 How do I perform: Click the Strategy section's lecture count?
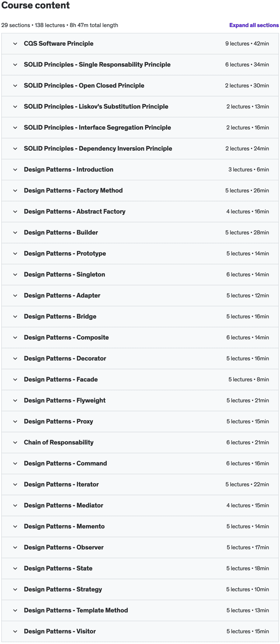pyautogui.click(x=238, y=589)
